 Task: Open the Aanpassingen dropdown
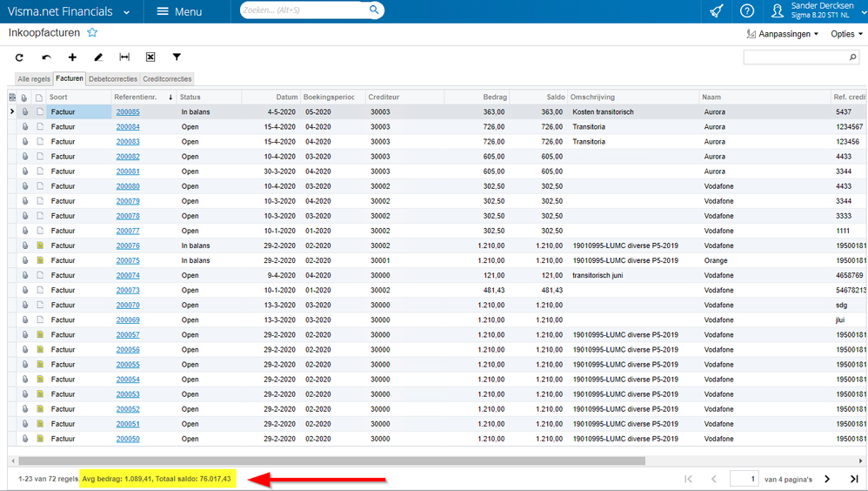(783, 34)
